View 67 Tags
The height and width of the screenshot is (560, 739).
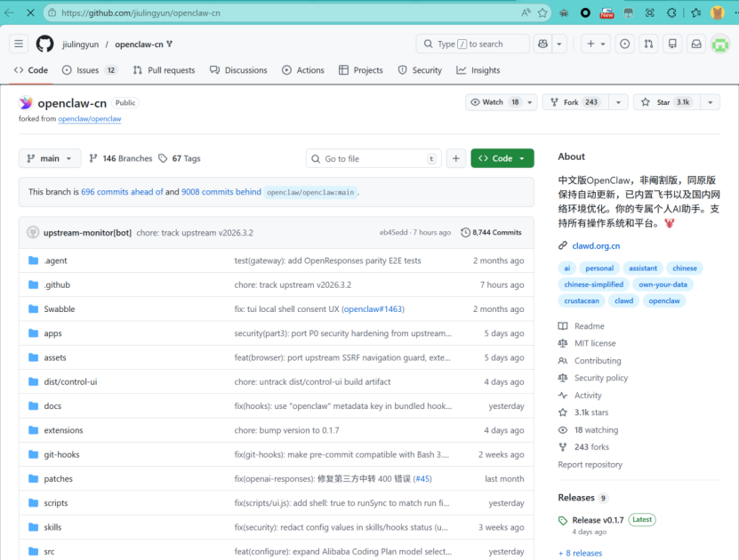tap(180, 158)
